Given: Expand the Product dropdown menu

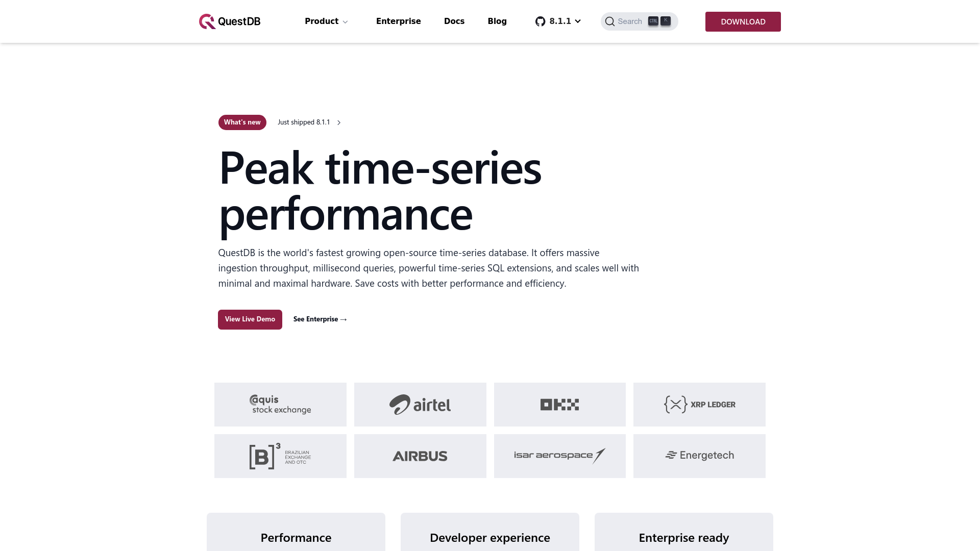Looking at the screenshot, I should [326, 21].
